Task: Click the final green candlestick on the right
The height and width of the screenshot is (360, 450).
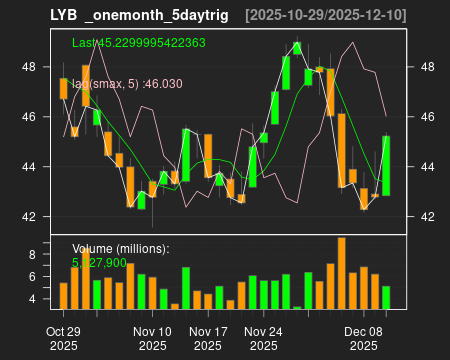Action: 386,166
